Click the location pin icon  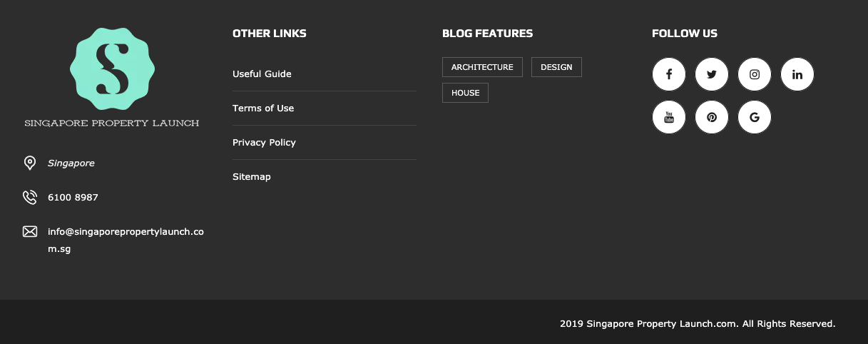point(30,163)
